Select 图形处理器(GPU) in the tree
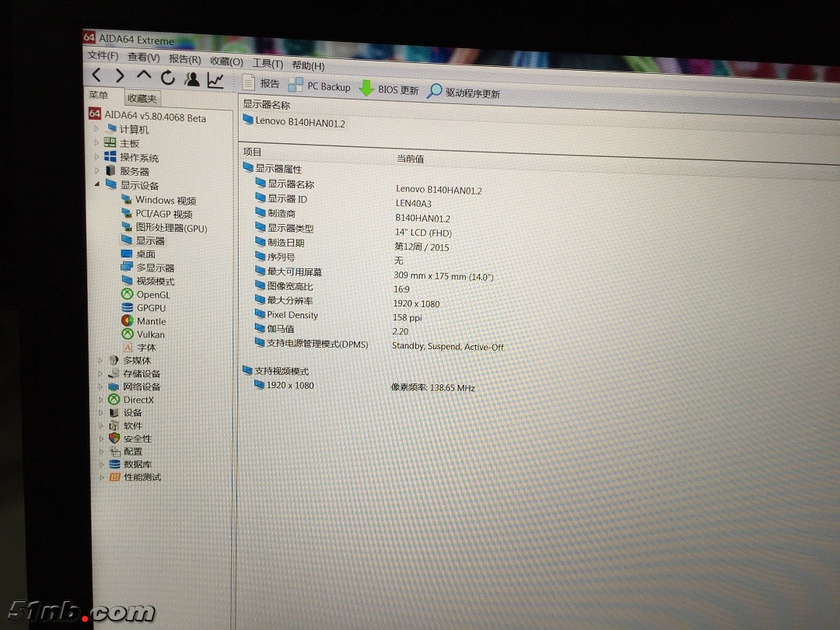 pyautogui.click(x=170, y=228)
